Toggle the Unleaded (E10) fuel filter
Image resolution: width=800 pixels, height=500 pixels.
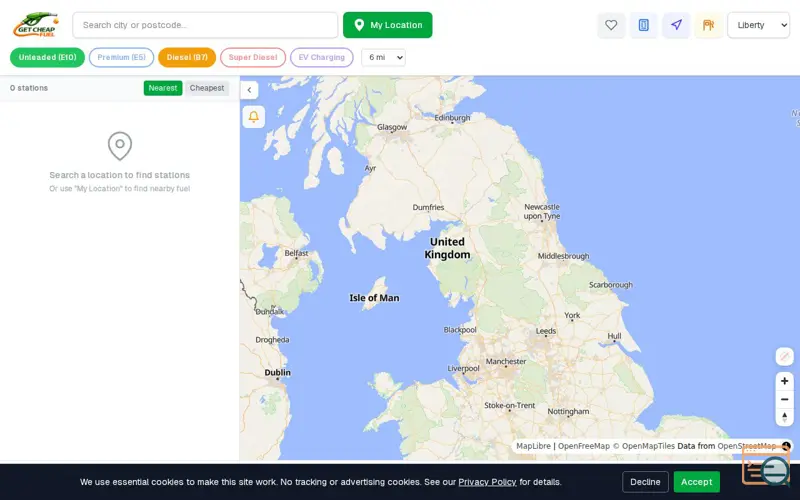click(47, 57)
